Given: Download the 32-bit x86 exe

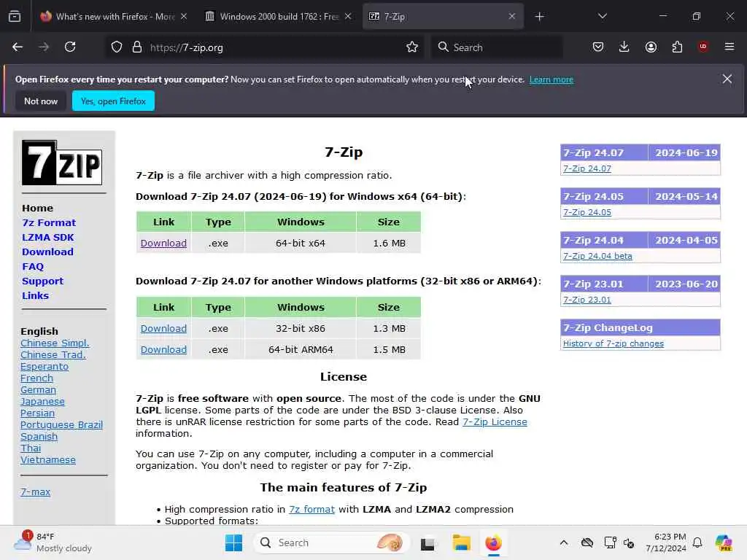Looking at the screenshot, I should [x=163, y=328].
